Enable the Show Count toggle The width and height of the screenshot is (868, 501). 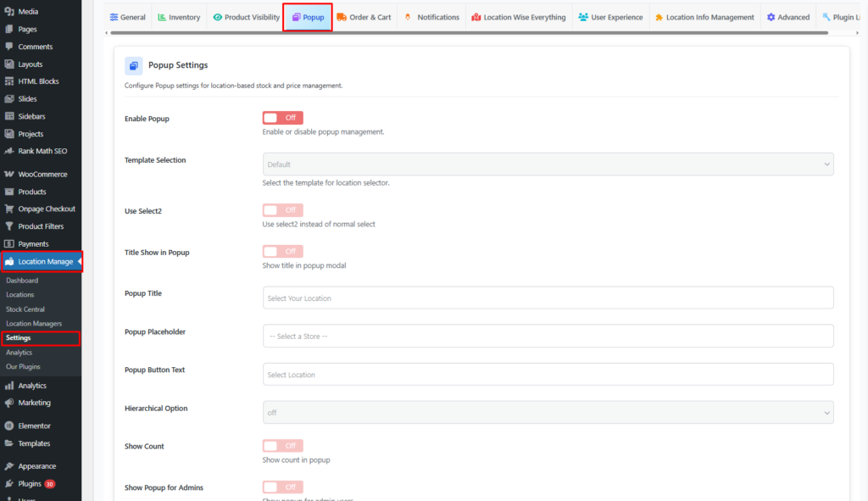[282, 446]
